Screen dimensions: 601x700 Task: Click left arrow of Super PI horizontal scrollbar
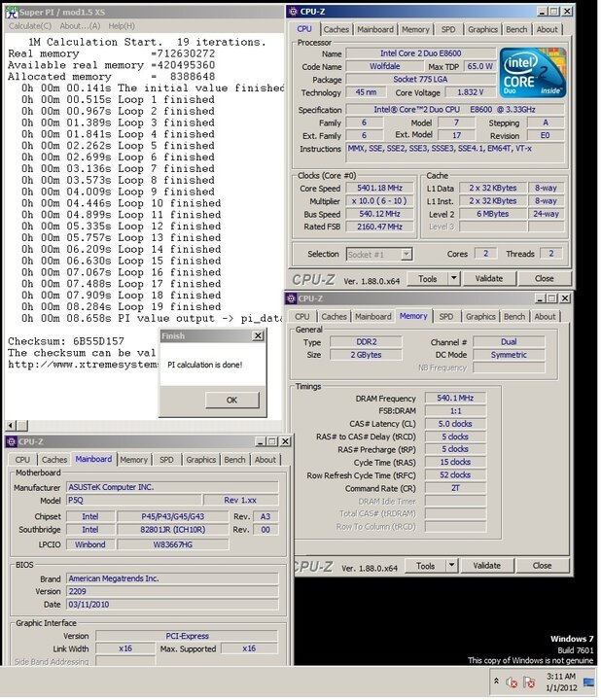pyautogui.click(x=11, y=426)
